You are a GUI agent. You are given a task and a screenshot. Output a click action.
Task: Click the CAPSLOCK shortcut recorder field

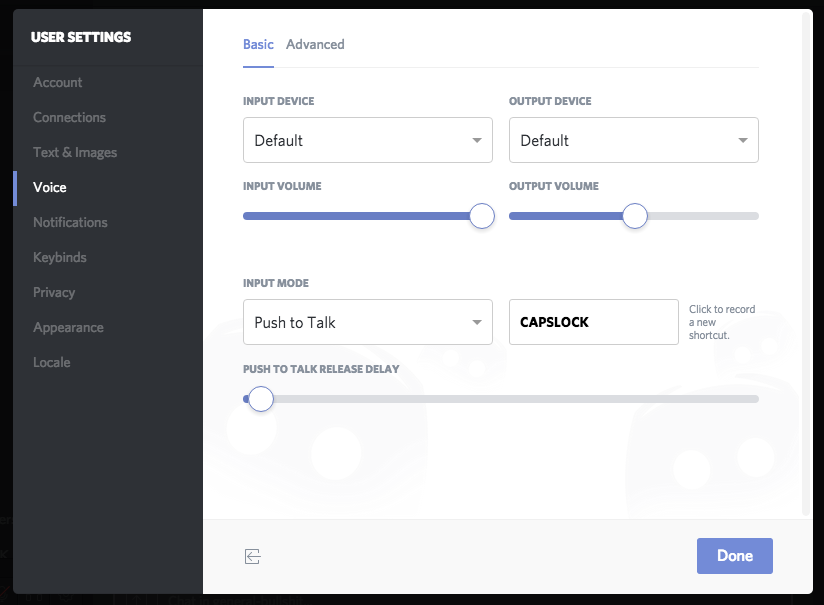[593, 322]
